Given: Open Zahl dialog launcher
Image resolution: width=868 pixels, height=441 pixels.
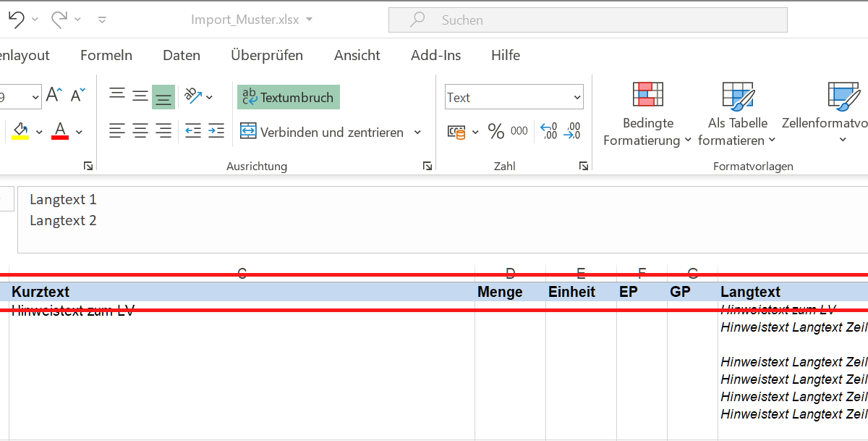Looking at the screenshot, I should click(x=584, y=167).
